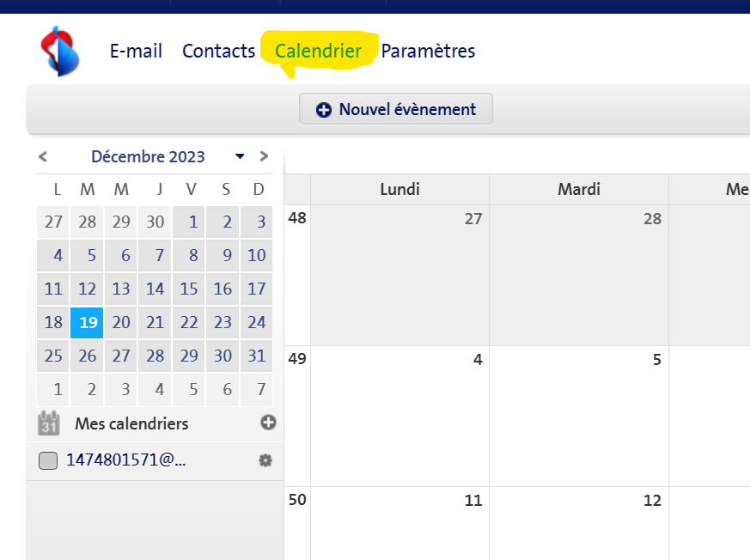Open the month picker dropdown arrow
Viewport: 750px width, 560px height.
click(240, 156)
